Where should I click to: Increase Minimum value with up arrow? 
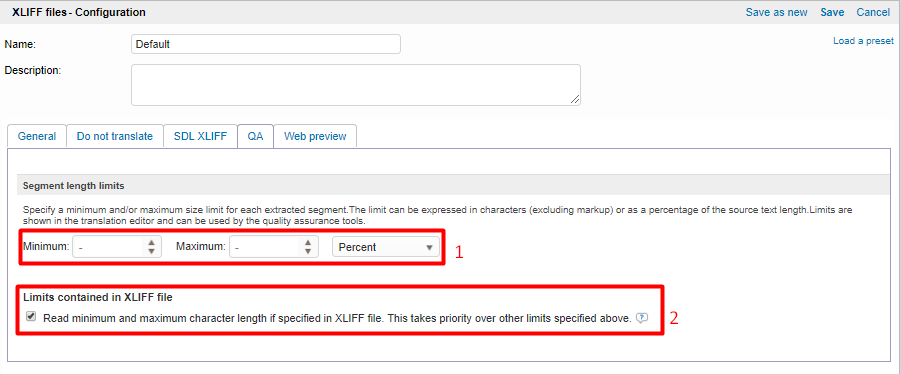152,242
